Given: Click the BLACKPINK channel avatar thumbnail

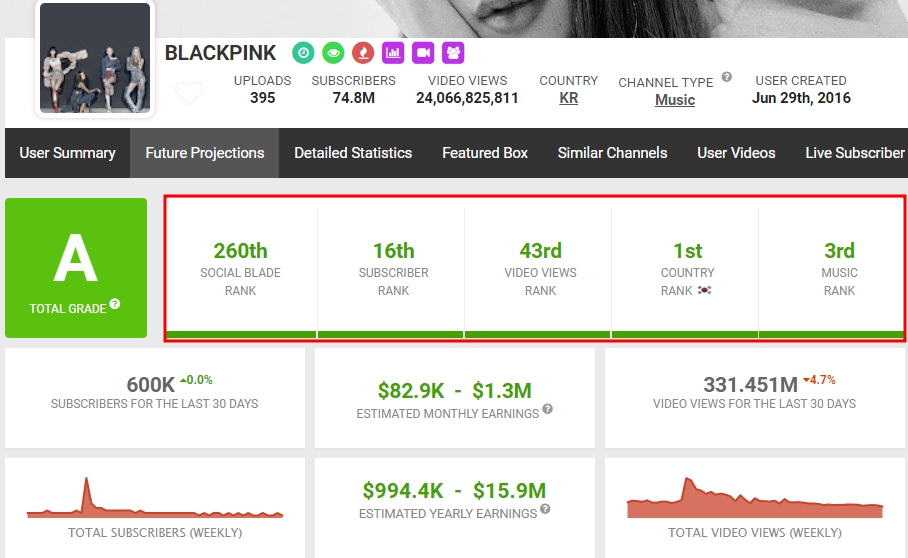Looking at the screenshot, I should 95,58.
